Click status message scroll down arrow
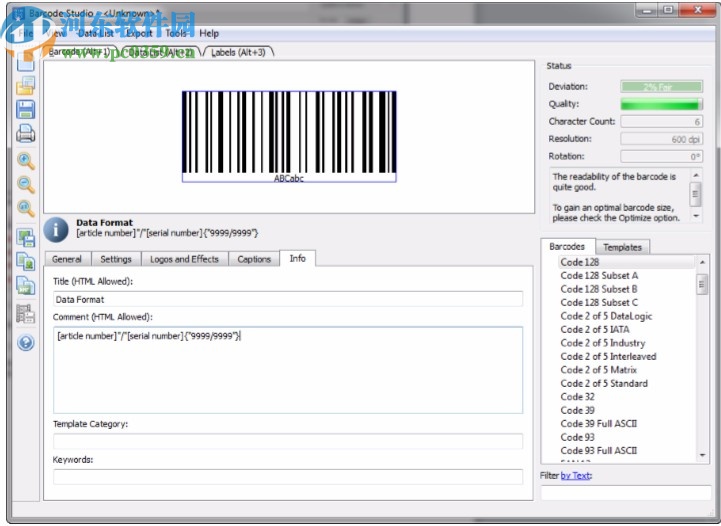The image size is (721, 526). click(696, 216)
